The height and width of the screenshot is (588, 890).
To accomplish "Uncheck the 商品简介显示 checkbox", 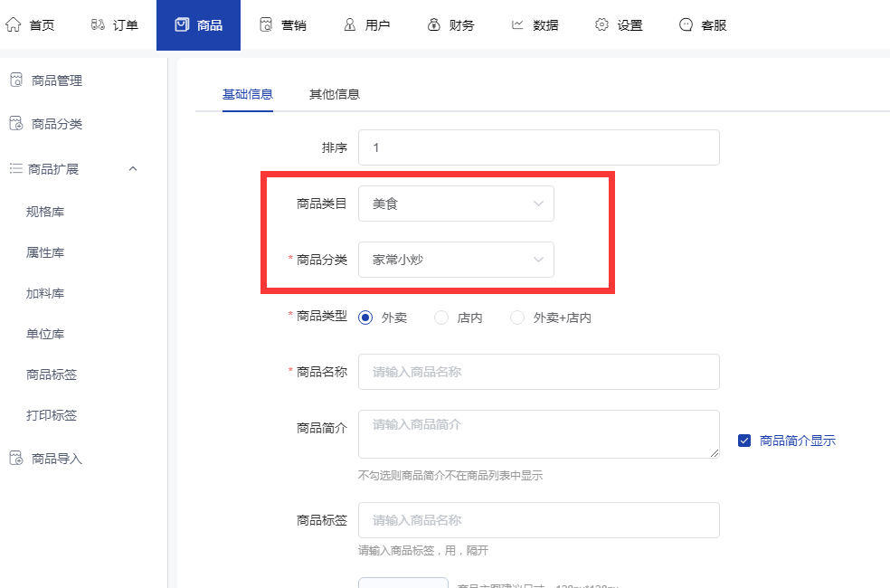I will click(x=744, y=441).
